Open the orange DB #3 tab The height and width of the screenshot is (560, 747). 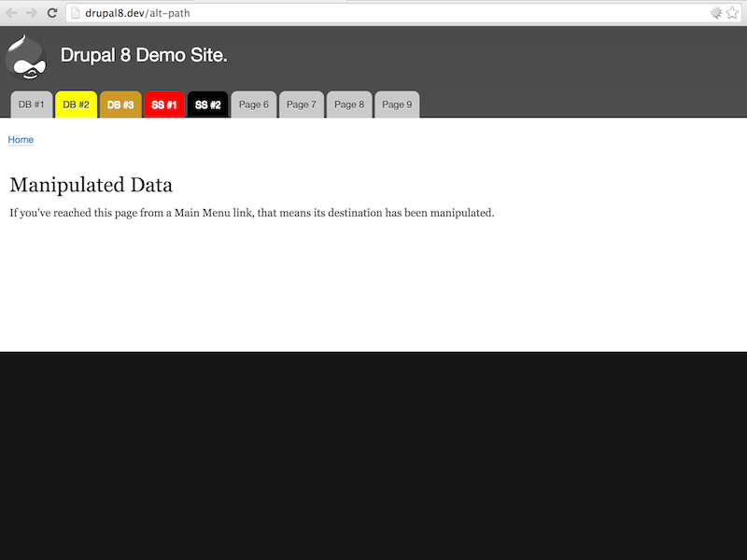pyautogui.click(x=120, y=105)
